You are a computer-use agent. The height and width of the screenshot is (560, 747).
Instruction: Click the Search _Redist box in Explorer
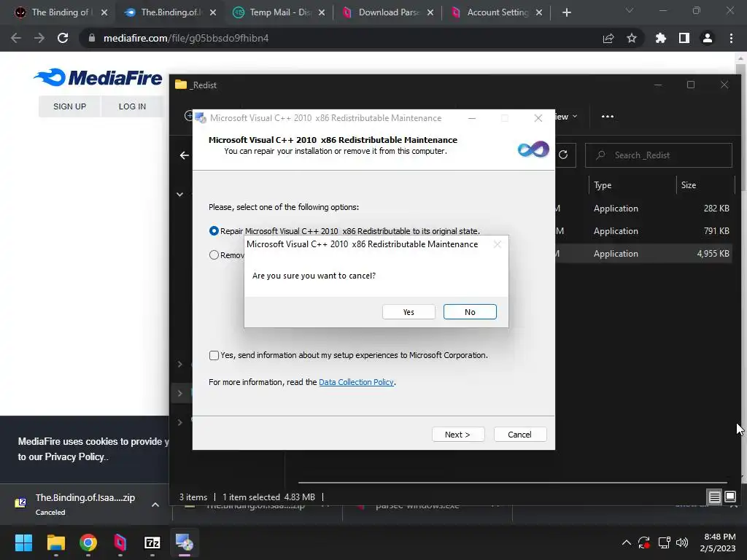click(x=659, y=155)
